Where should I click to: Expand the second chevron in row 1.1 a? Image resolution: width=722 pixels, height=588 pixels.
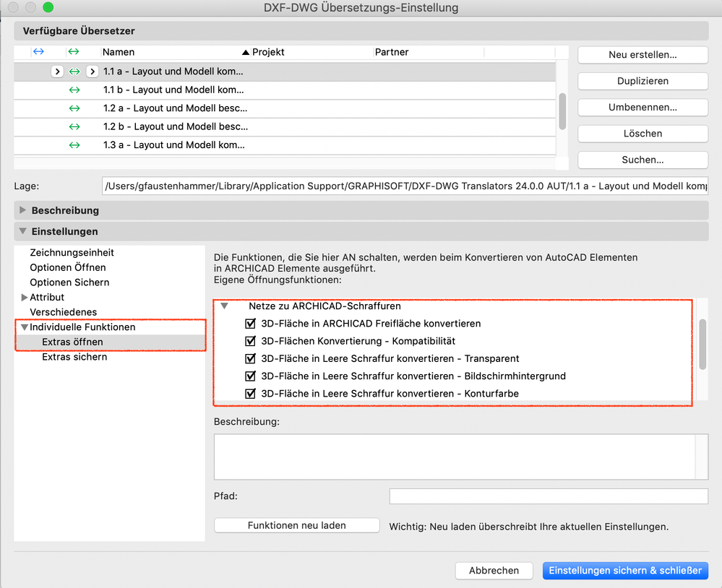(92, 72)
